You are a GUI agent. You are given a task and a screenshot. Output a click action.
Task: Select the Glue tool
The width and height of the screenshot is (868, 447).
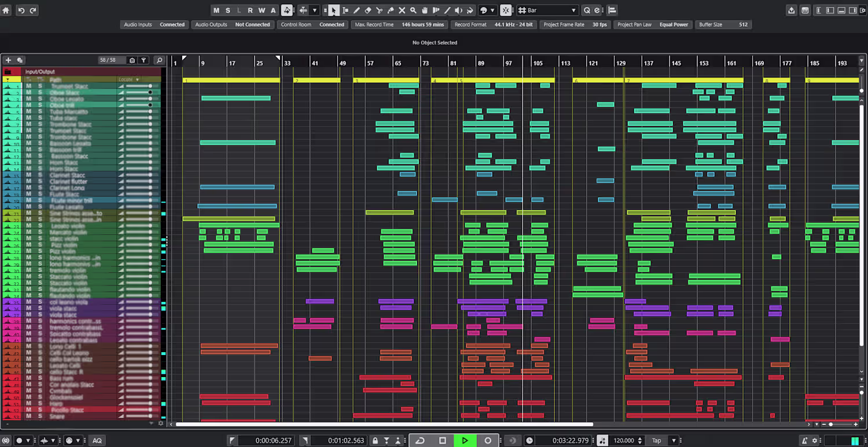pos(391,10)
